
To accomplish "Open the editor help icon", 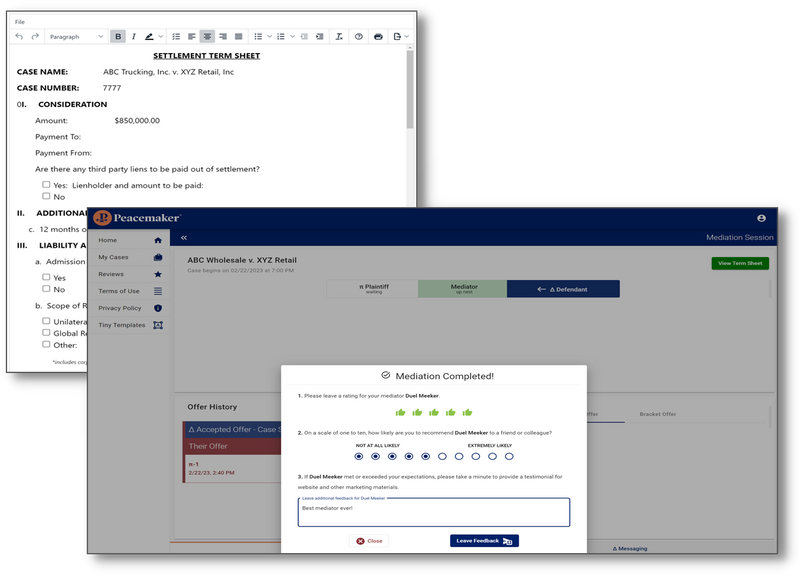I will pyautogui.click(x=359, y=36).
